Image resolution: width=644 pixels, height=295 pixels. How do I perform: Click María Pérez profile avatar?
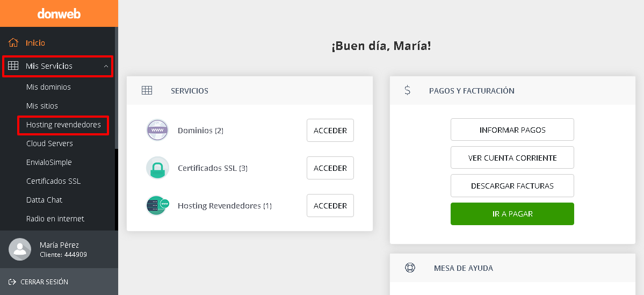(20, 249)
